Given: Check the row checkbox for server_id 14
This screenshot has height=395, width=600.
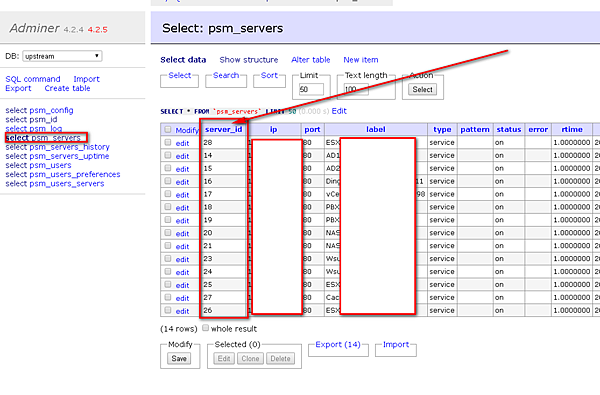Looking at the screenshot, I should (168, 155).
